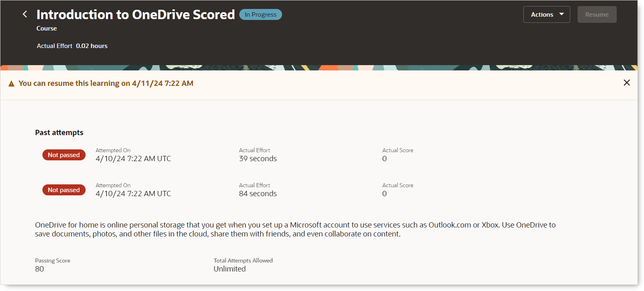Click the 84 seconds actual effort value
644x291 pixels.
pos(258,194)
